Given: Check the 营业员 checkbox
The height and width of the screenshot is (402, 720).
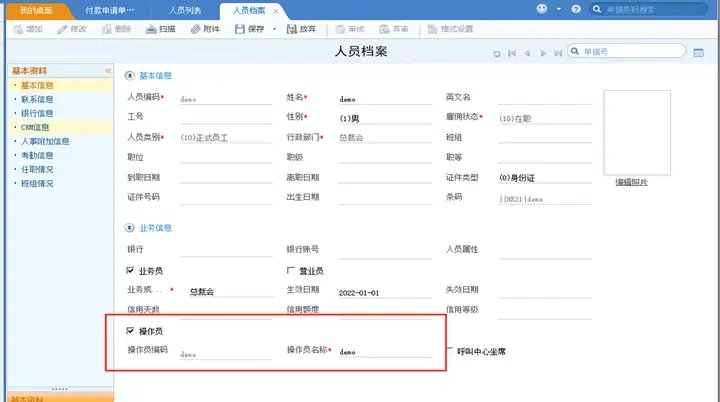Looking at the screenshot, I should click(x=290, y=271).
